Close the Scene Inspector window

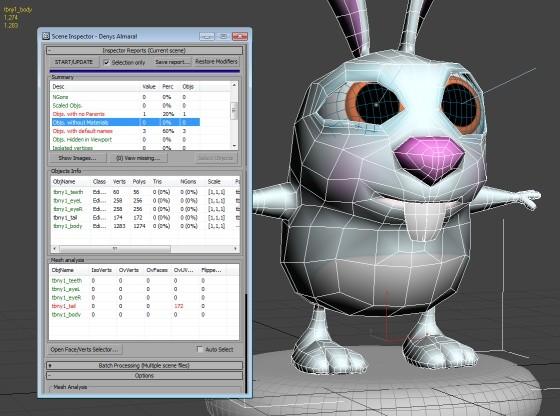pyautogui.click(x=240, y=36)
